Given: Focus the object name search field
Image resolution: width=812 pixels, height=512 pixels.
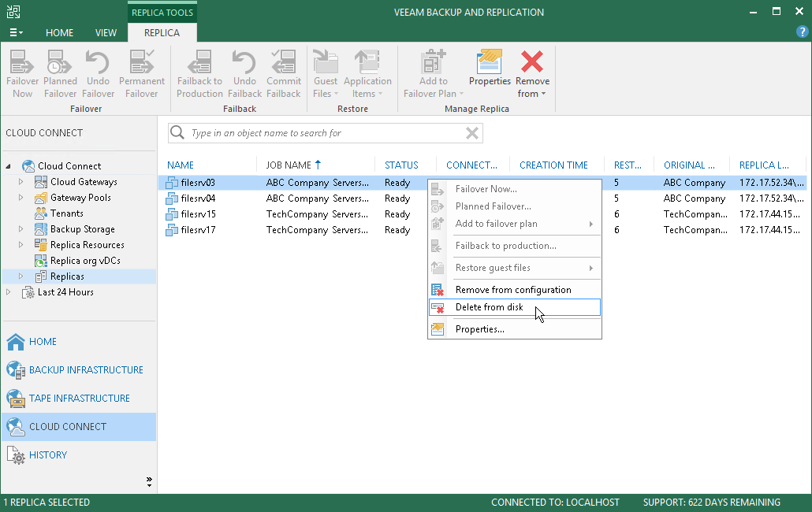Looking at the screenshot, I should pos(326,133).
